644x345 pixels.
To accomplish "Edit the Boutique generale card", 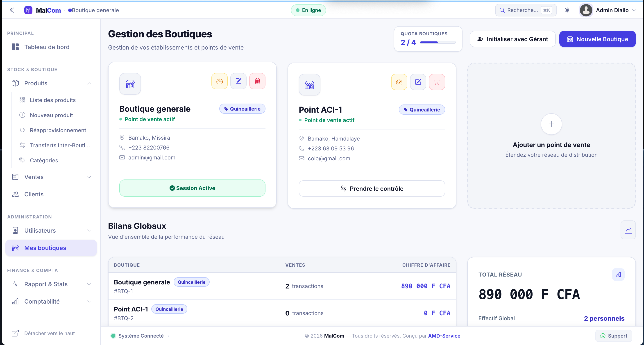I will click(x=238, y=81).
